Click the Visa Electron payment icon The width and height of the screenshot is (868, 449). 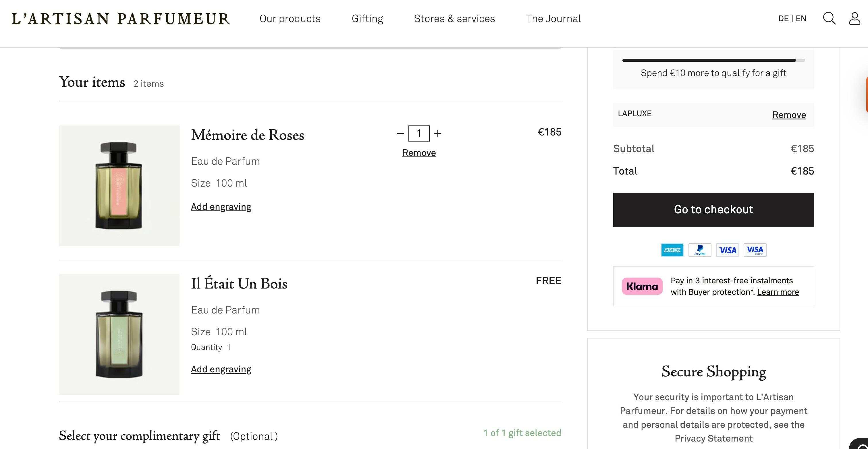tap(755, 250)
